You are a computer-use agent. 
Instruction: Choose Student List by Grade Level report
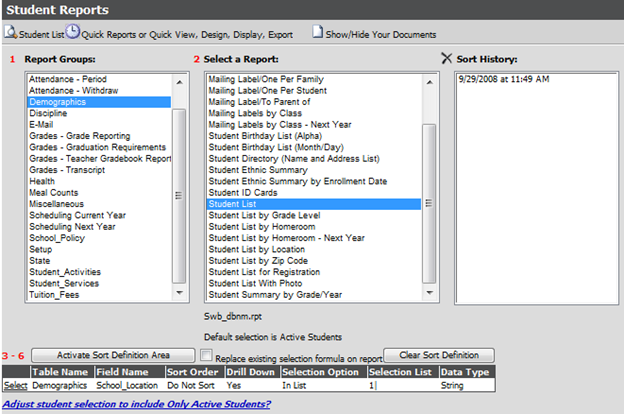pos(314,215)
